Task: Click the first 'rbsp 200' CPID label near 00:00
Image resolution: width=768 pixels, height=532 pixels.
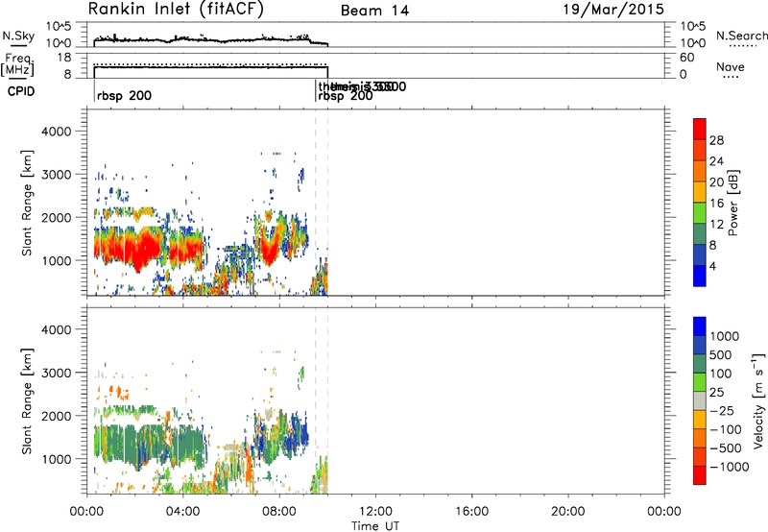Action: pos(125,96)
